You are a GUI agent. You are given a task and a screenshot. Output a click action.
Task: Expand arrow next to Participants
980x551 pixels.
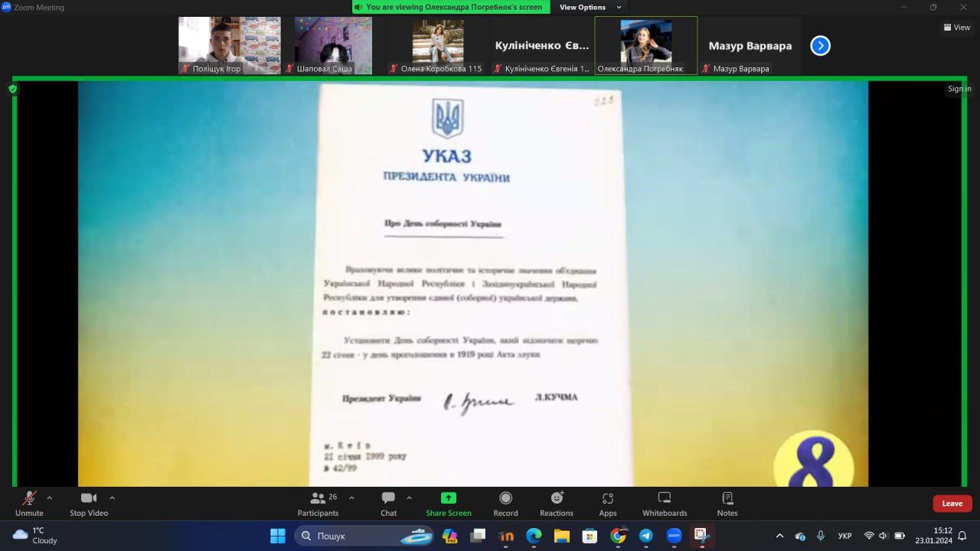pos(351,497)
